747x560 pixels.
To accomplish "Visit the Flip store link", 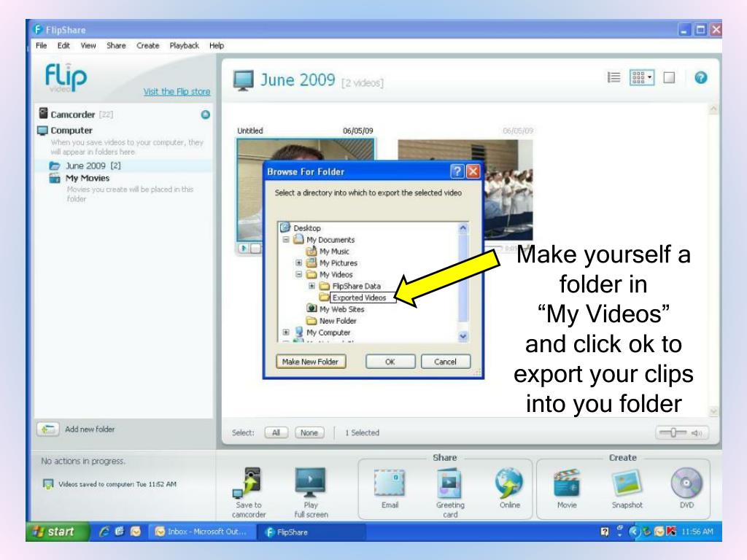I will pos(177,91).
